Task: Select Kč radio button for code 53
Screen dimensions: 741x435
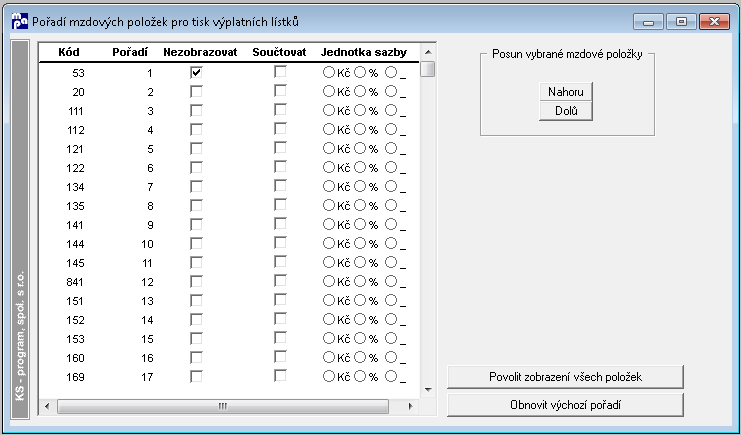Action: click(x=328, y=72)
